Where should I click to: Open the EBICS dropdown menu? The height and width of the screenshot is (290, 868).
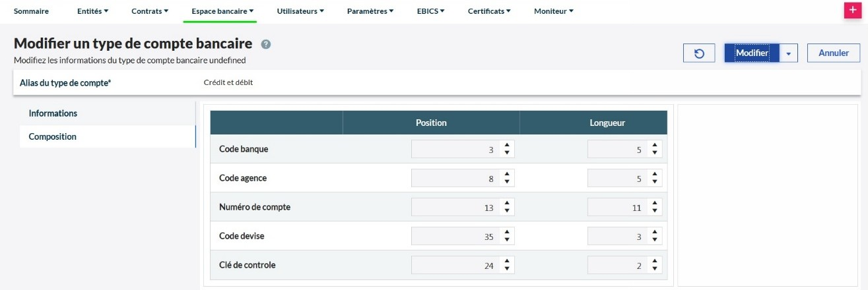(x=430, y=11)
